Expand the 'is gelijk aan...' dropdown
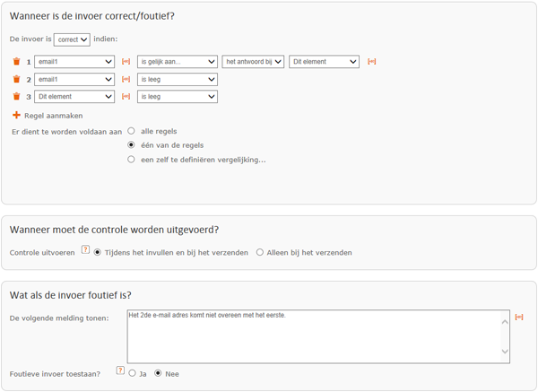This screenshot has width=538, height=392. click(178, 62)
